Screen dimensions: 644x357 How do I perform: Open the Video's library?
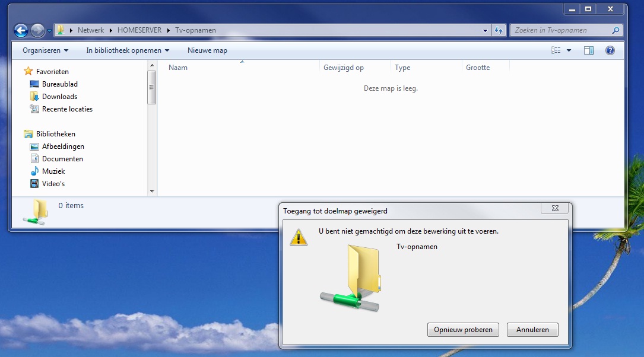coord(53,184)
